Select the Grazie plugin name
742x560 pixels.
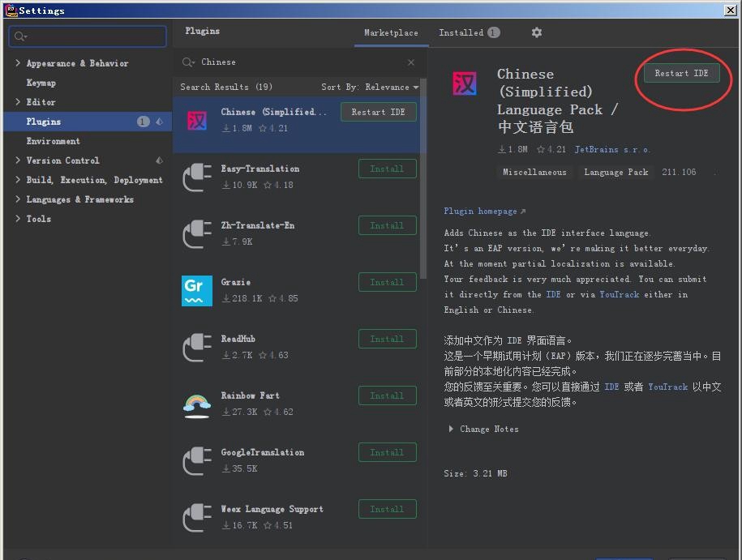(236, 282)
